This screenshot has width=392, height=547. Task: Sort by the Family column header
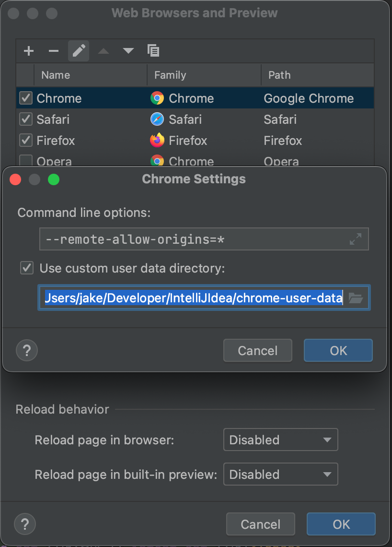(x=204, y=75)
